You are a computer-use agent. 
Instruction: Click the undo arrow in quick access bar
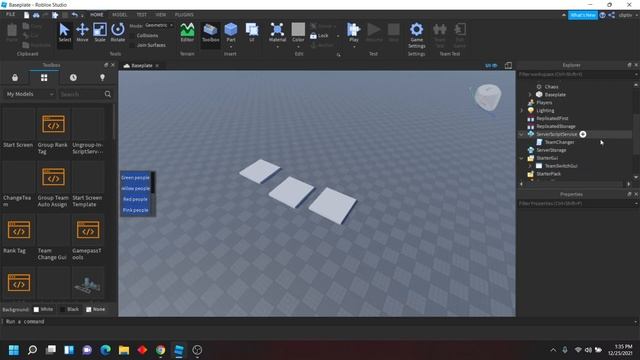click(x=74, y=15)
